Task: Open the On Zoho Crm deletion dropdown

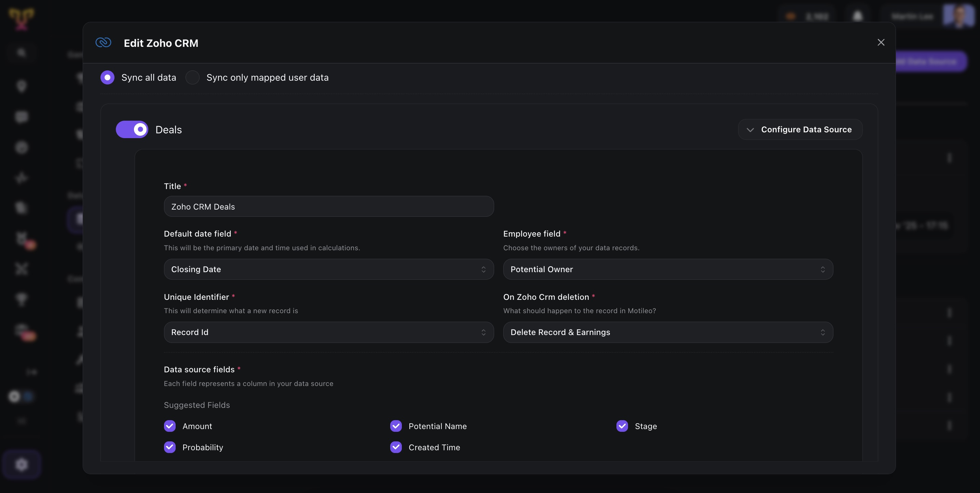Action: click(668, 332)
